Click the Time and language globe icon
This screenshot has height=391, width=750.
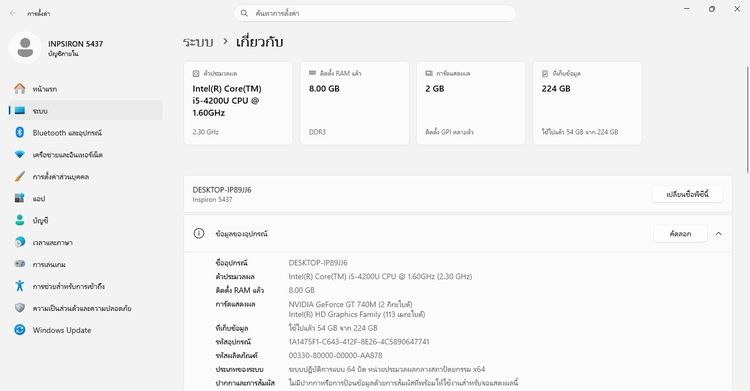click(20, 242)
